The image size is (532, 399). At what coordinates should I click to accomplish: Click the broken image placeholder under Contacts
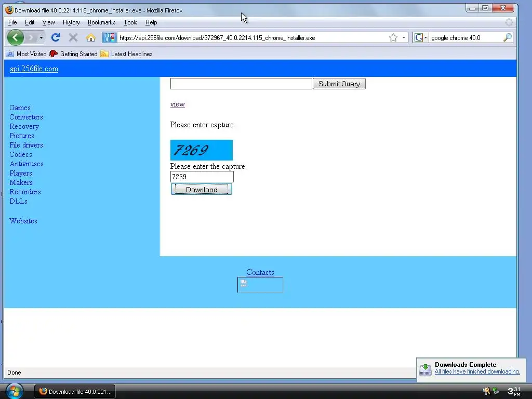[260, 285]
